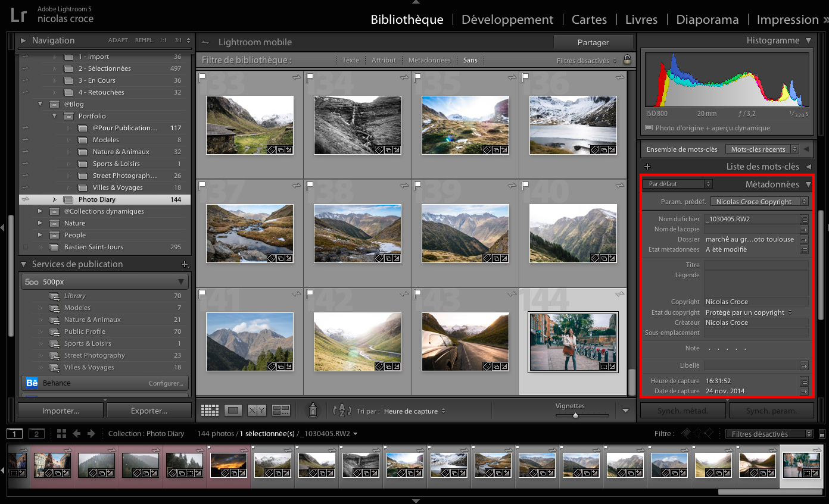Switch to Loupe view in toolbar

click(233, 411)
